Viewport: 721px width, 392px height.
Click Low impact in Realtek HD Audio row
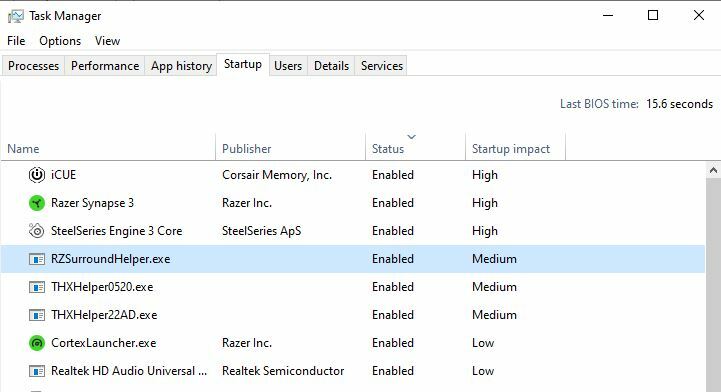(x=483, y=371)
